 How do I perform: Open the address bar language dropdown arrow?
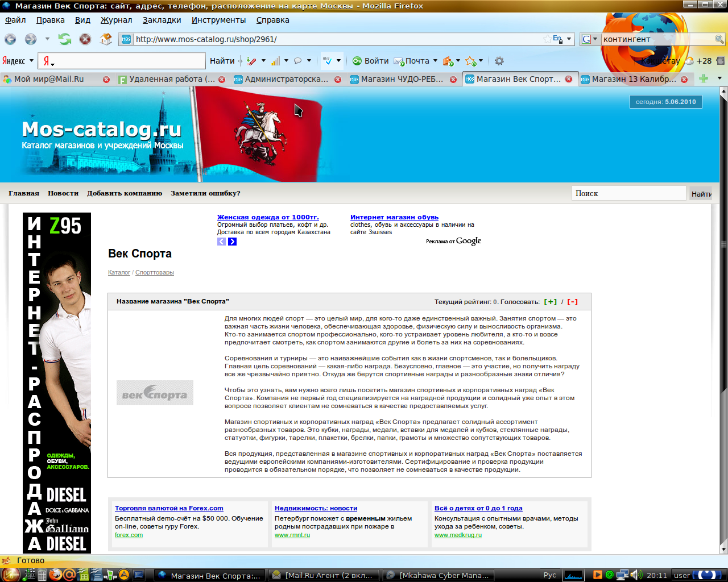pyautogui.click(x=569, y=39)
